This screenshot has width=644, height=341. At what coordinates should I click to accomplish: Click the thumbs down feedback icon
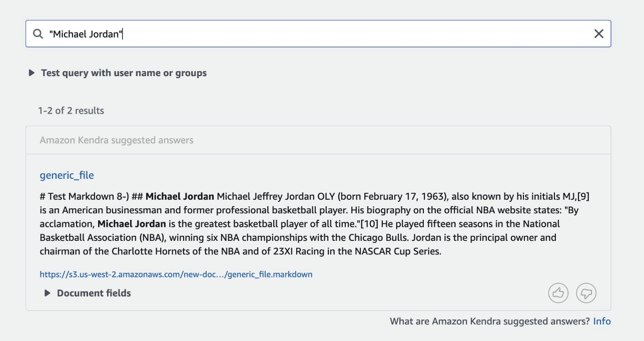point(586,293)
